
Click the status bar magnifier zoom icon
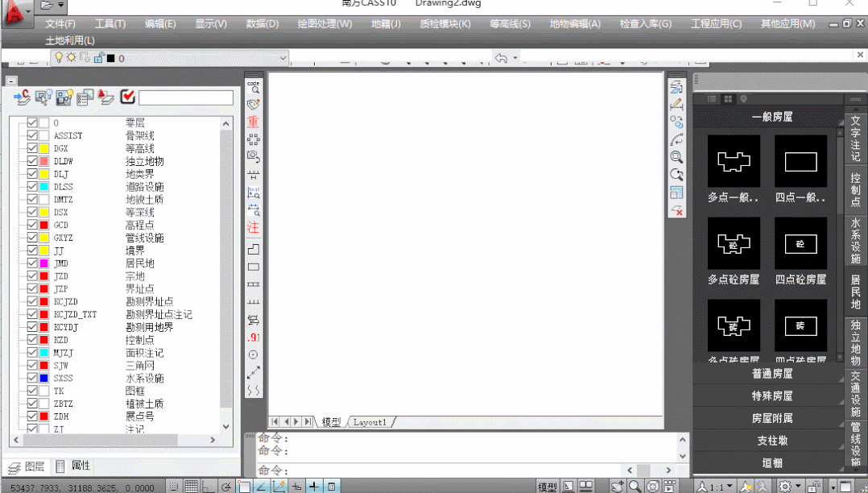coord(635,487)
